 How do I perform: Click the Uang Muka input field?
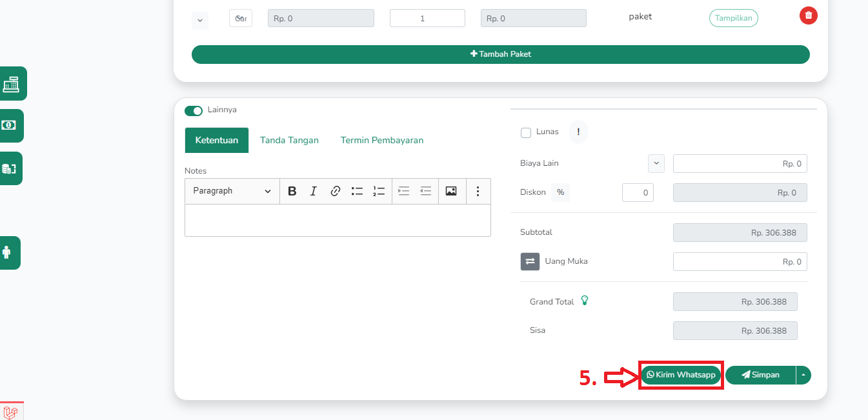[x=740, y=261]
